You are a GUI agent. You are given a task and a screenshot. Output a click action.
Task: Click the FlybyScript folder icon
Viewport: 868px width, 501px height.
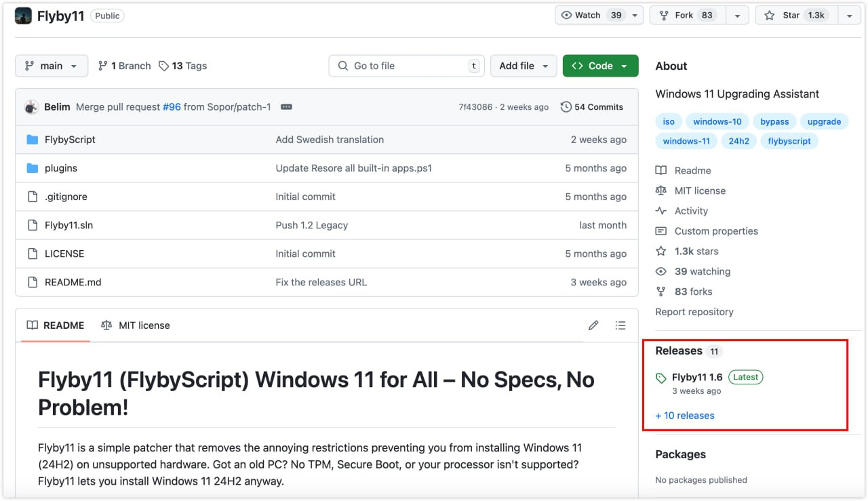coord(32,140)
